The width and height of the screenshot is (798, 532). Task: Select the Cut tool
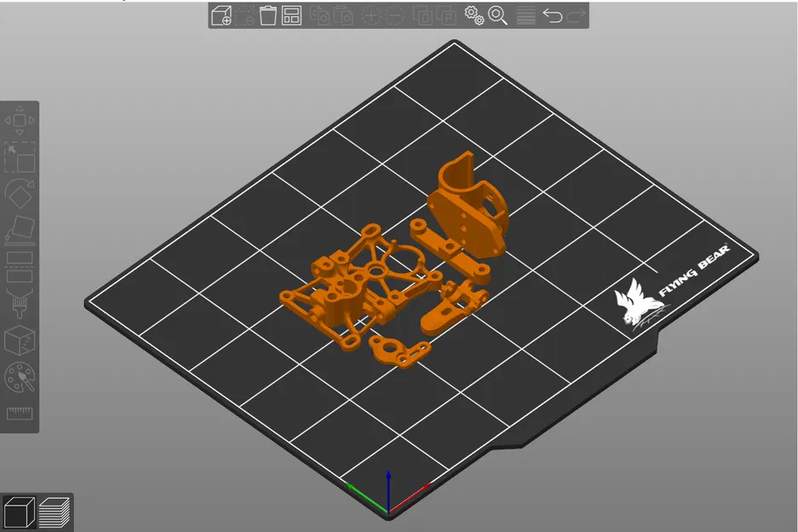(x=20, y=266)
